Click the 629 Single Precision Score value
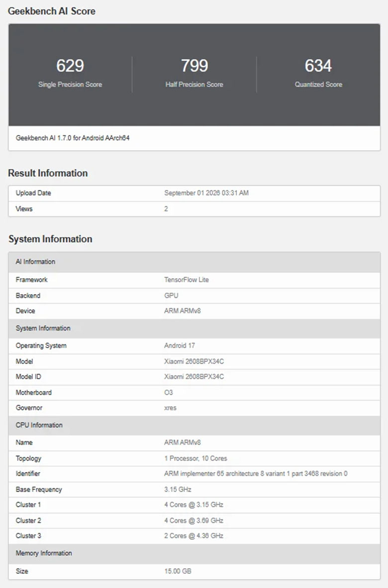The width and height of the screenshot is (388, 588). 70,66
